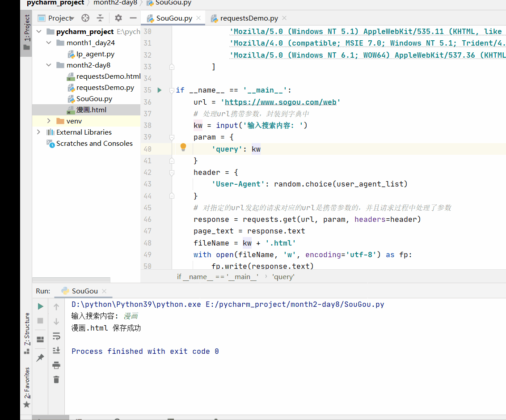Click the Favorites star icon
The height and width of the screenshot is (420, 506).
coord(27,404)
